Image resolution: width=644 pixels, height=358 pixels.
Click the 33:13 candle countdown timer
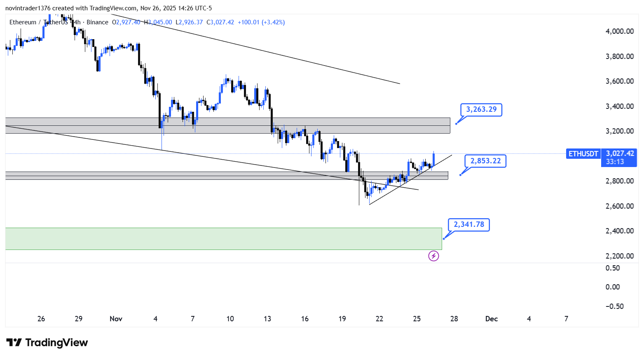pos(615,162)
